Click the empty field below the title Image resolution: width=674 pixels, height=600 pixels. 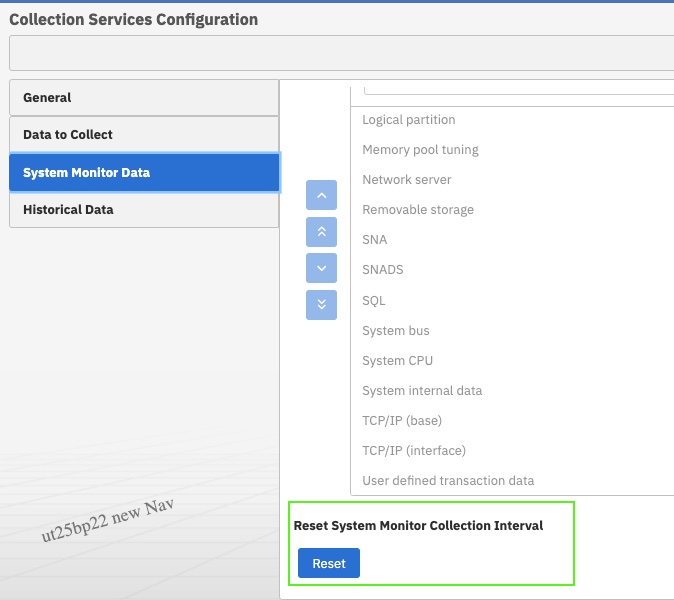pyautogui.click(x=340, y=53)
